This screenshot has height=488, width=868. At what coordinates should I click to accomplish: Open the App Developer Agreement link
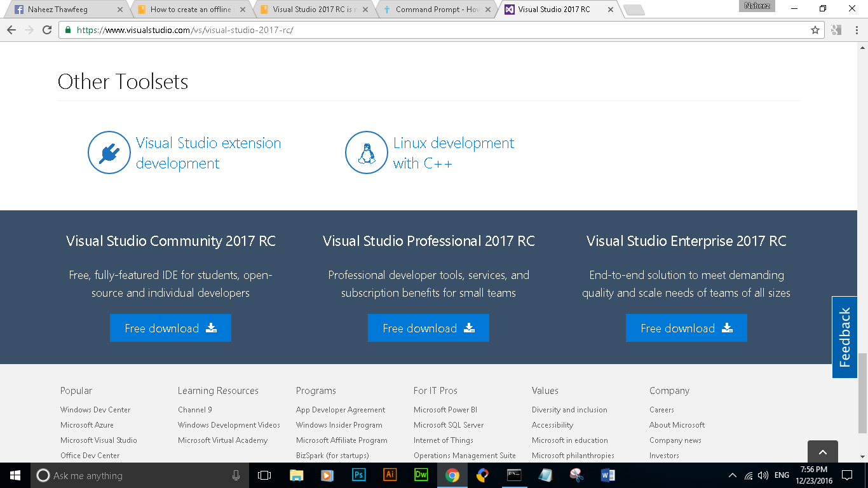341,410
